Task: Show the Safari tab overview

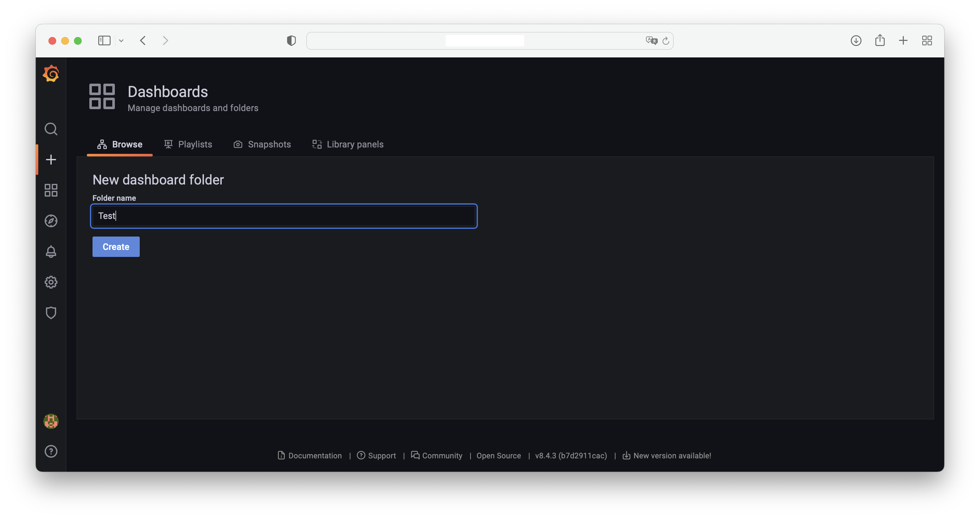Action: (x=927, y=40)
